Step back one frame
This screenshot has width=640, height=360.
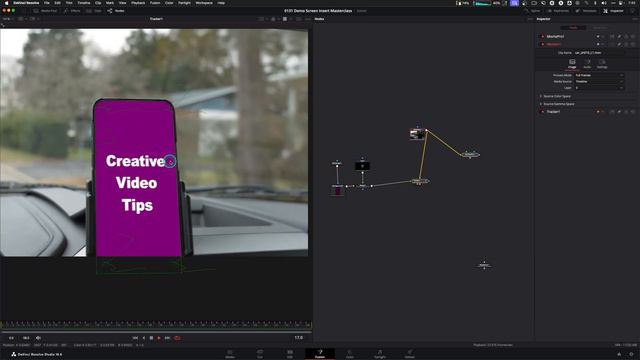143,338
